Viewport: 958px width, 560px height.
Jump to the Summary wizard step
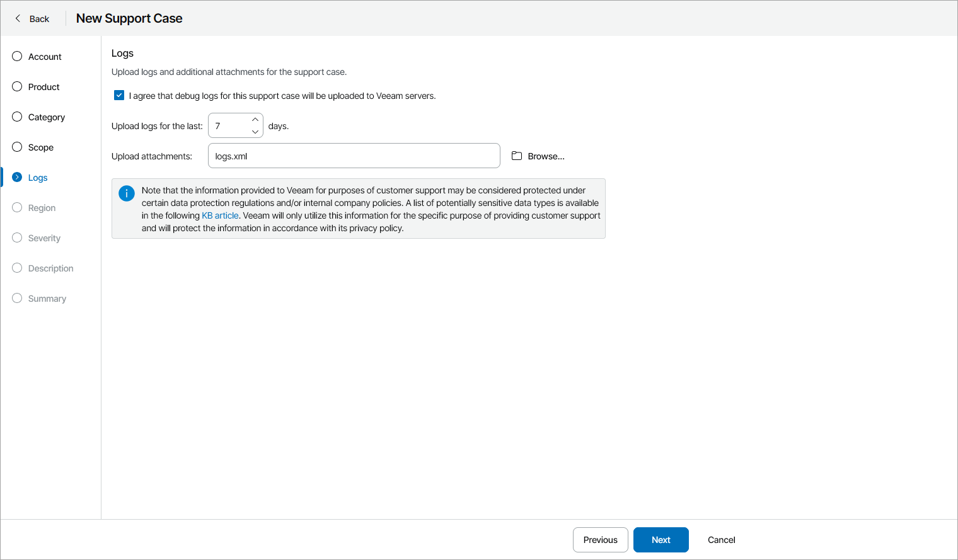point(47,299)
